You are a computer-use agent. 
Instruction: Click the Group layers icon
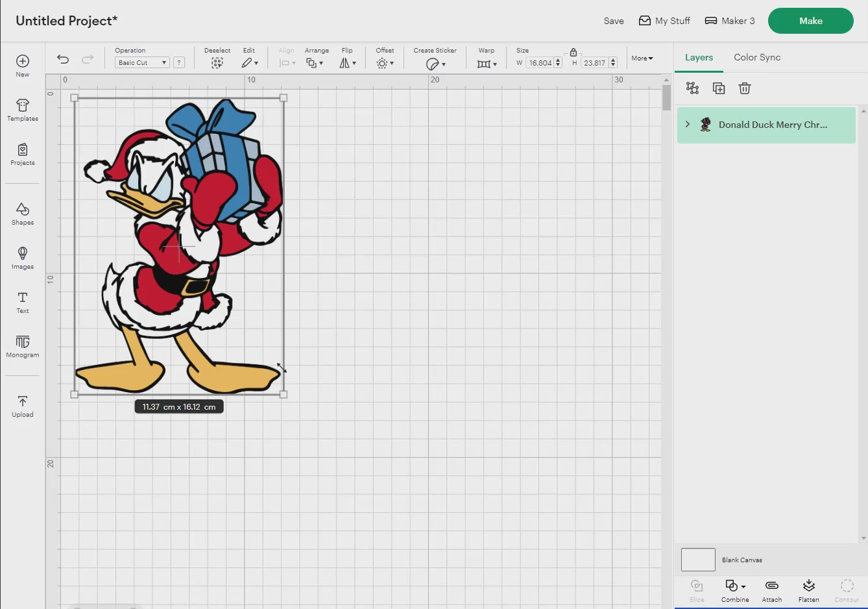pyautogui.click(x=693, y=88)
